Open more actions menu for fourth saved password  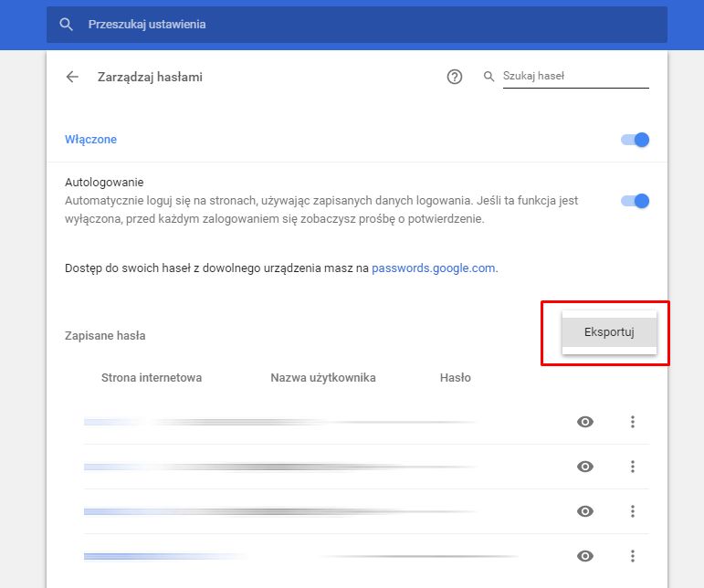tap(633, 556)
